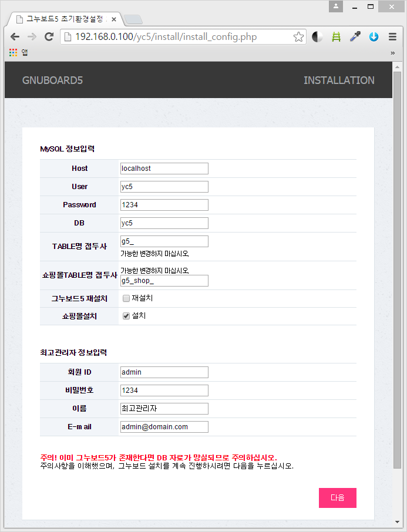Image resolution: width=407 pixels, height=532 pixels.
Task: Click the browser forward arrow
Action: 32,36
